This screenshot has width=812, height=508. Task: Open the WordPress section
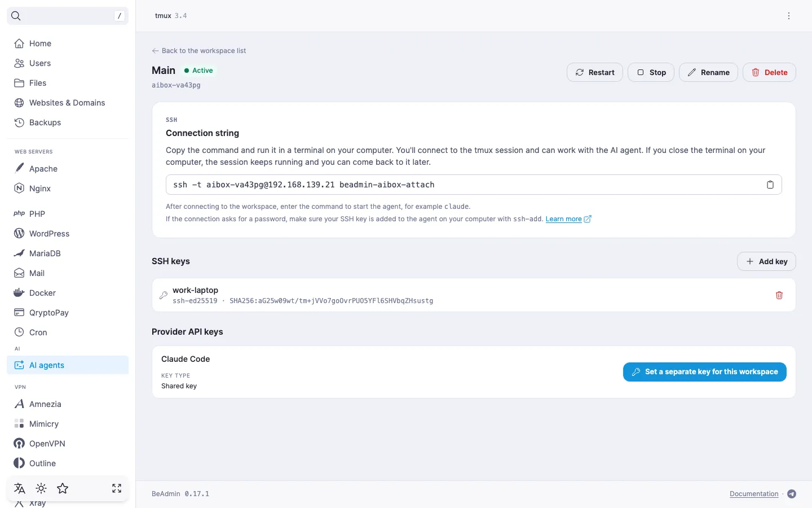click(x=68, y=234)
